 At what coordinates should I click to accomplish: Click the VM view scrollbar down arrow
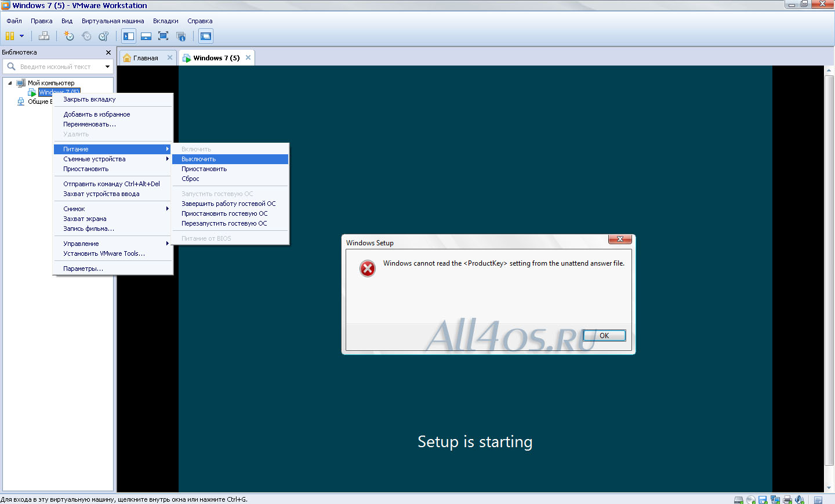829,488
